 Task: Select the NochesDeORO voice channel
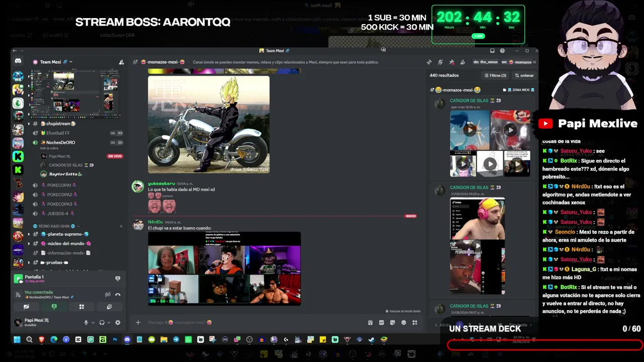(60, 143)
